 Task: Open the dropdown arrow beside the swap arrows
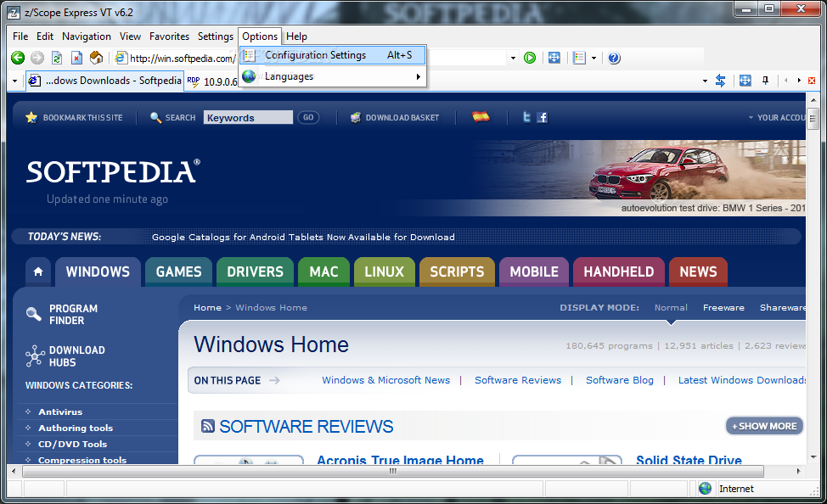(706, 81)
